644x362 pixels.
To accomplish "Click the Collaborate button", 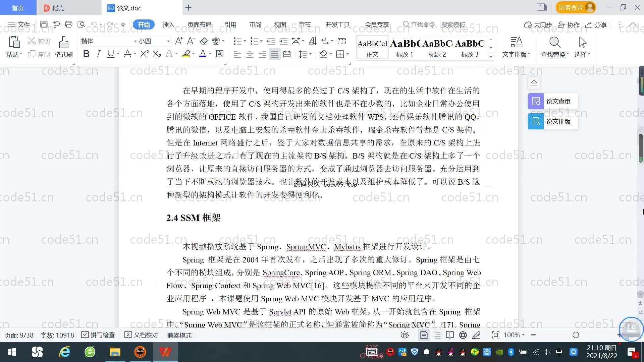I will pyautogui.click(x=569, y=25).
